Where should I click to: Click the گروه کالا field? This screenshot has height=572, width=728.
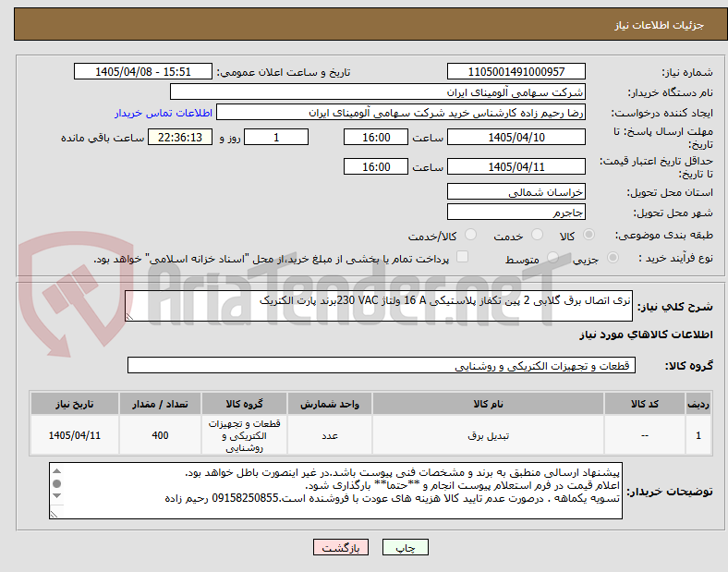pos(382,365)
